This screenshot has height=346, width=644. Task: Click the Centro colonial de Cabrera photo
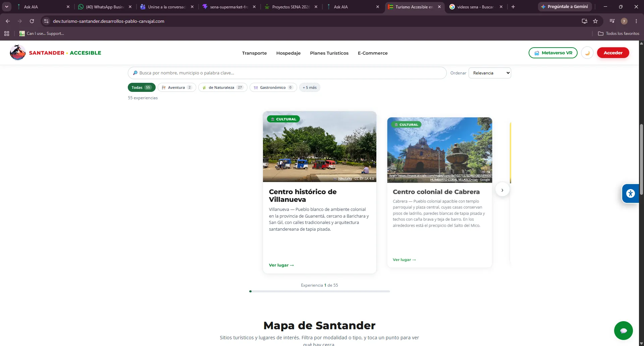pyautogui.click(x=440, y=150)
